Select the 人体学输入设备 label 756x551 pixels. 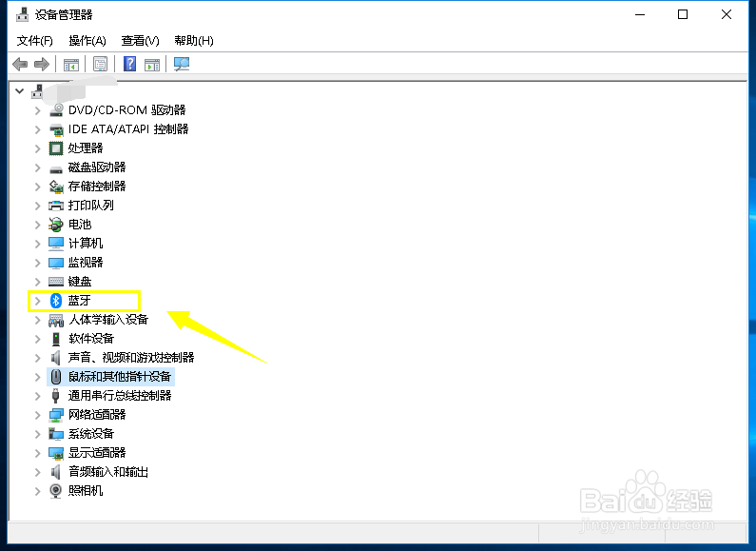[108, 320]
